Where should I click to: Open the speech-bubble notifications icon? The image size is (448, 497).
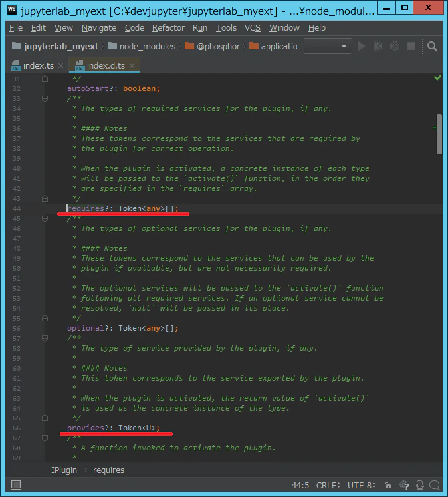coord(435,485)
